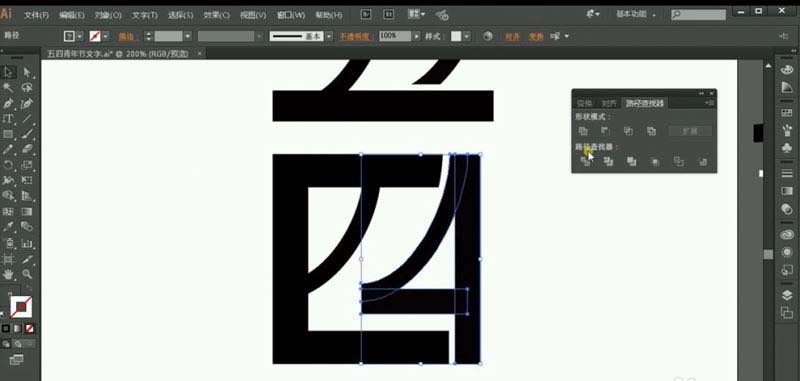Open the 文件(F) menu

click(36, 15)
